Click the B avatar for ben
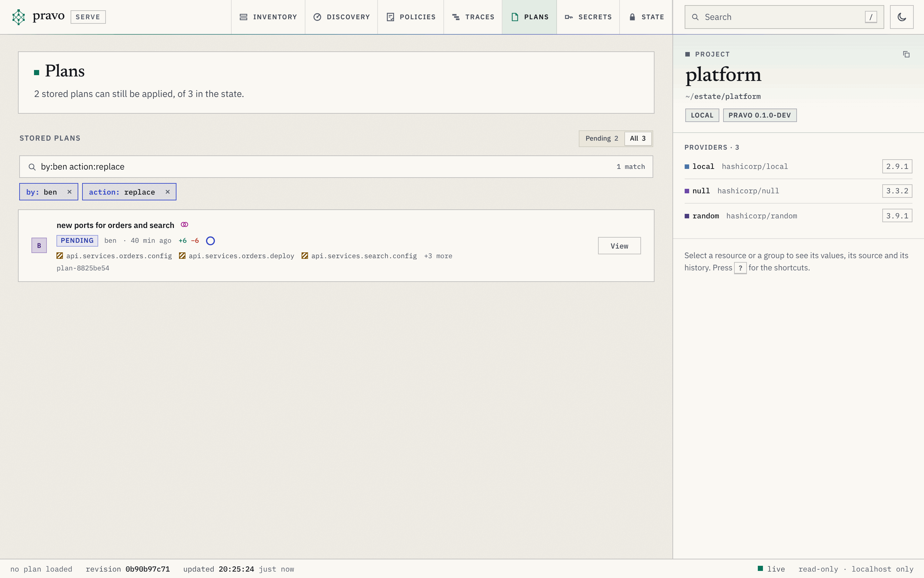Viewport: 924px width, 578px height. [x=39, y=245]
